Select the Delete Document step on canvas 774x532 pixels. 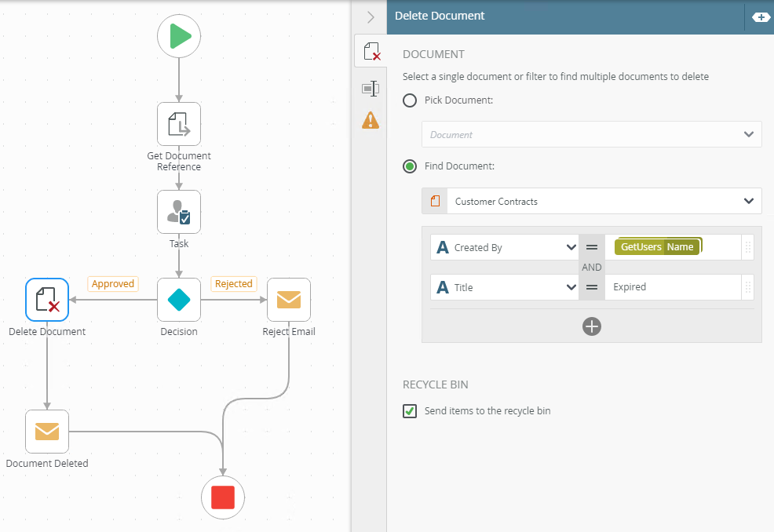[x=47, y=300]
